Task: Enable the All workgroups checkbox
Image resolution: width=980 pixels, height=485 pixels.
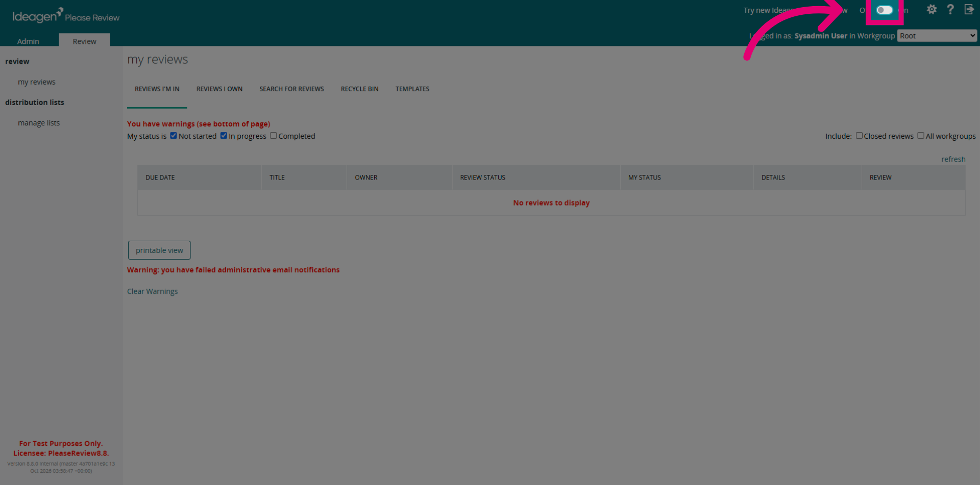Action: (x=920, y=136)
